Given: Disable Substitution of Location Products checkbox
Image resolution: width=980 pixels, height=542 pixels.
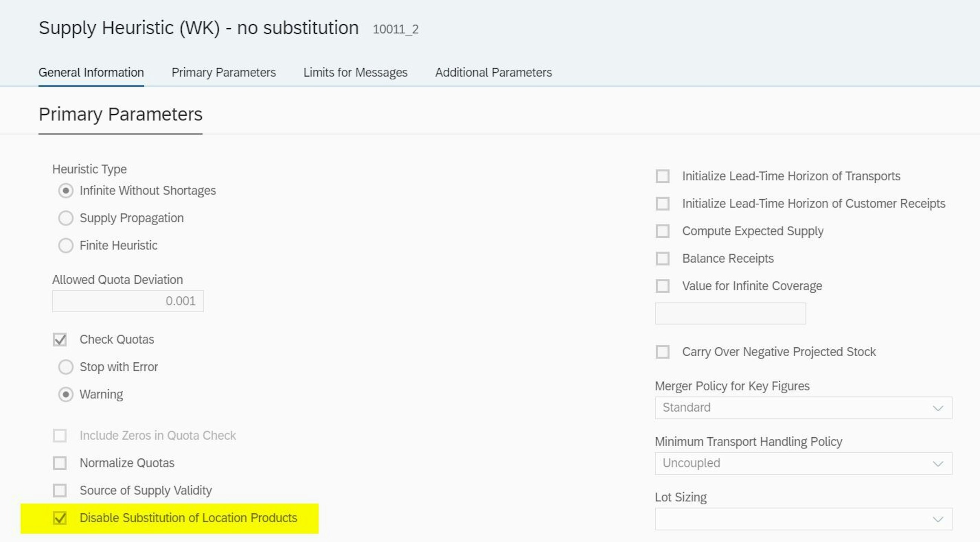Looking at the screenshot, I should [60, 517].
